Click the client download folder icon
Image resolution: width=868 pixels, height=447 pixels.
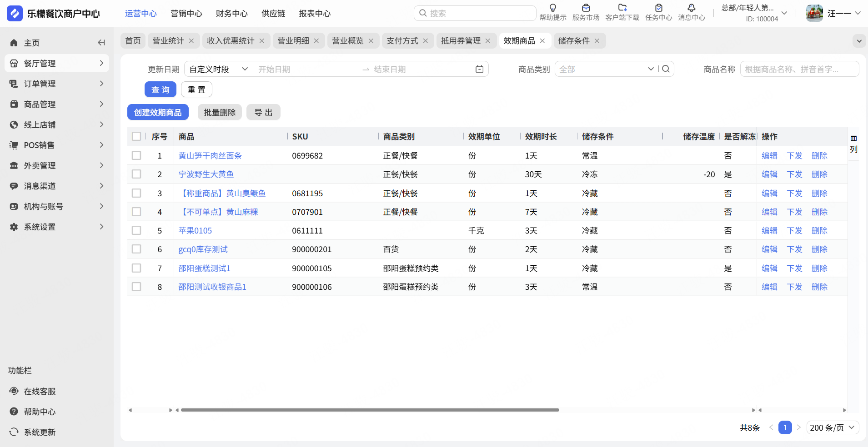pos(622,8)
